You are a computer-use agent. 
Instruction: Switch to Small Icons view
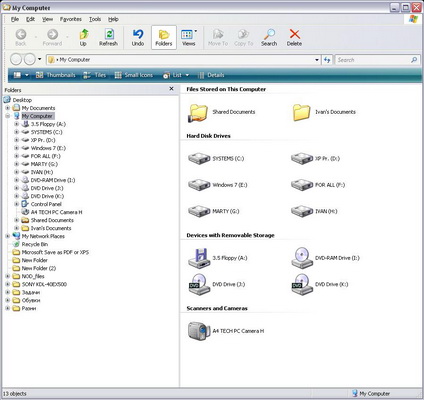pos(134,75)
